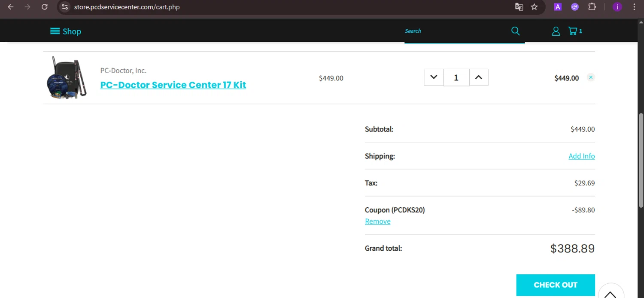This screenshot has height=298, width=644.
Task: Open the purple A extension
Action: tap(558, 7)
